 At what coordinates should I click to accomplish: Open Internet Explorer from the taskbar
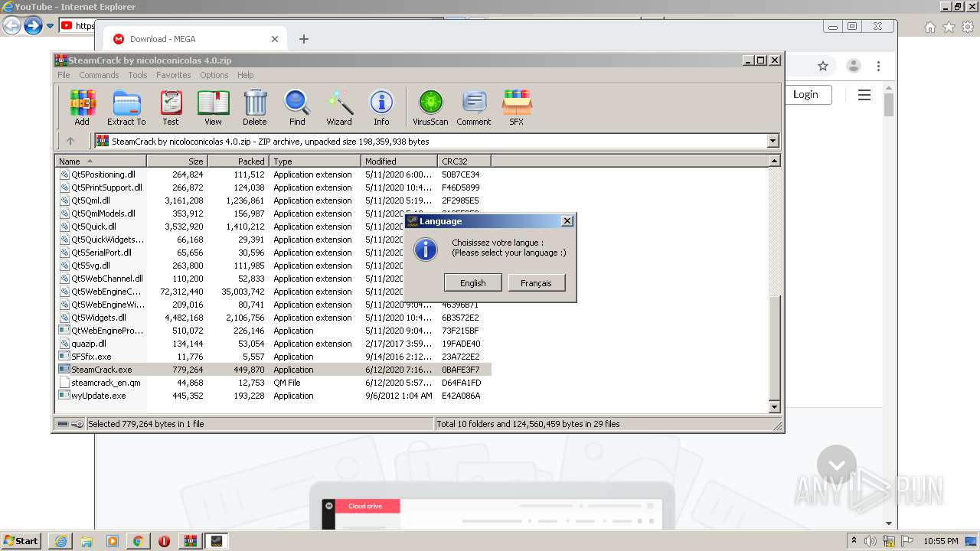[x=60, y=541]
